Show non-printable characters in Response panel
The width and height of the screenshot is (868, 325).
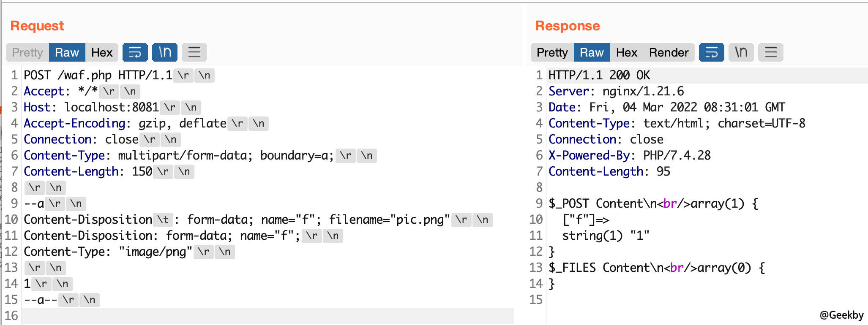[741, 52]
